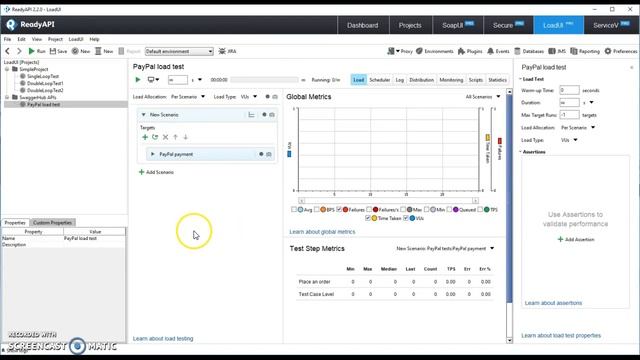The height and width of the screenshot is (360, 640).
Task: Collapse the SwaggerHub APIs tree node
Action: coord(7,98)
